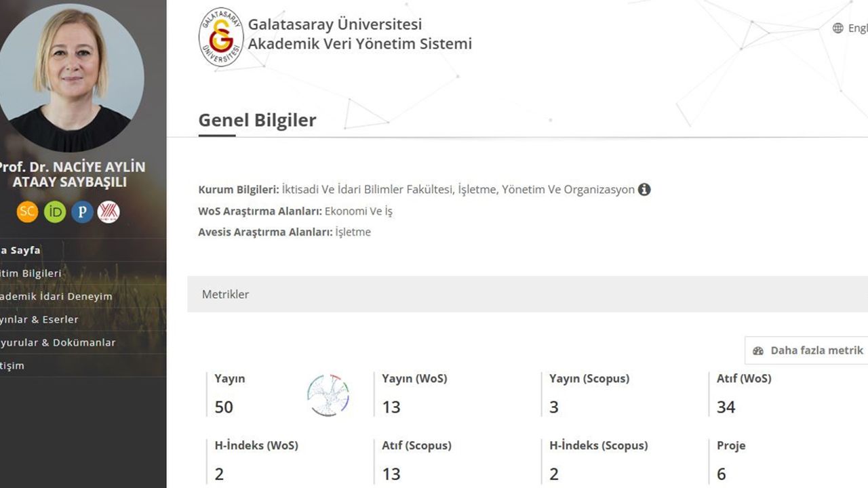Screen dimensions: 868x488
Task: Click the Yayın (WoS) metric count
Action: pos(391,407)
